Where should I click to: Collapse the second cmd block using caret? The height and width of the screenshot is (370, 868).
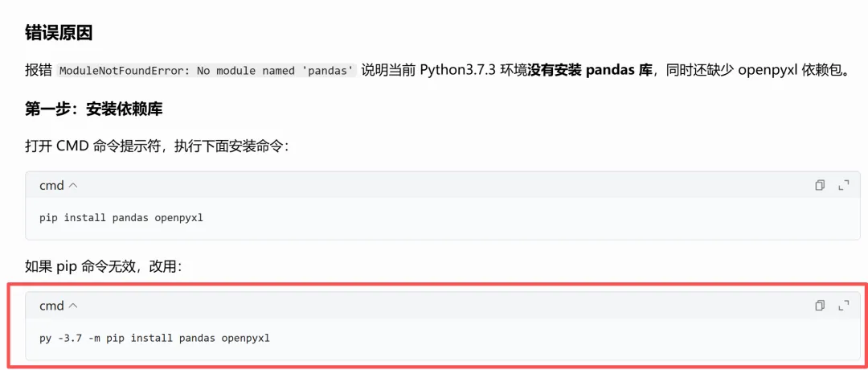click(73, 305)
